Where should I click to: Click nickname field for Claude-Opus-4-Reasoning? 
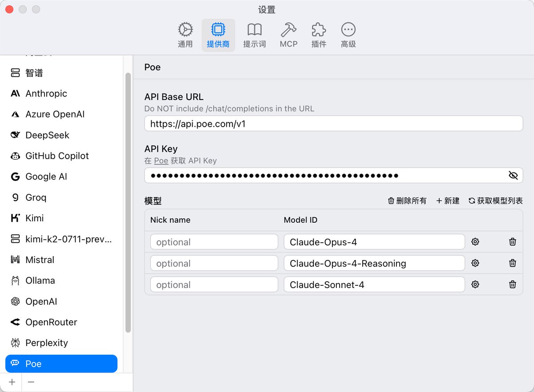pos(214,263)
